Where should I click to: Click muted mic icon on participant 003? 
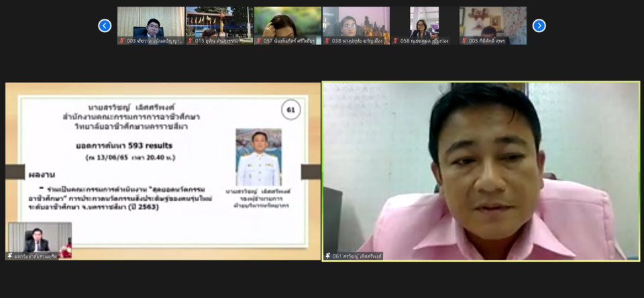(122, 41)
